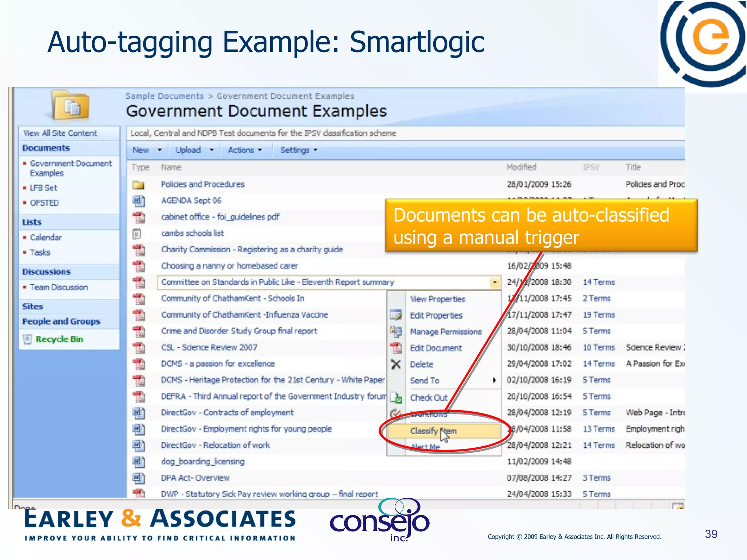
Task: Open the Calendar list link
Action: tap(46, 238)
